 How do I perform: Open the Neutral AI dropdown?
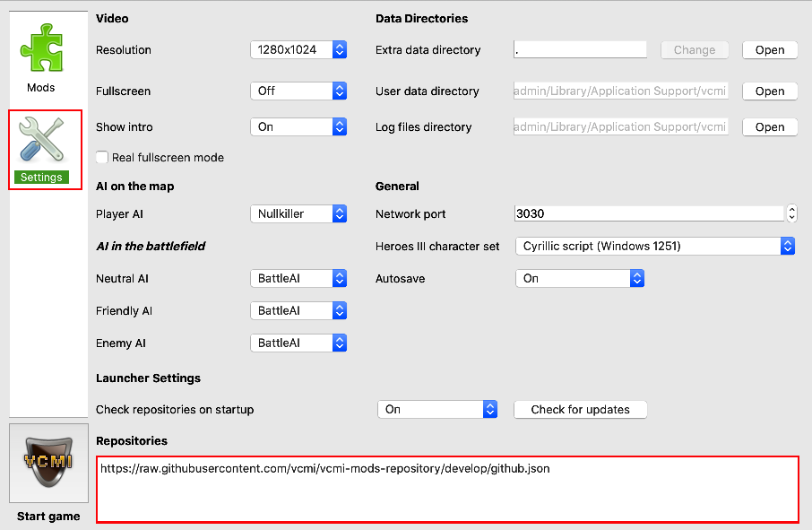(298, 279)
